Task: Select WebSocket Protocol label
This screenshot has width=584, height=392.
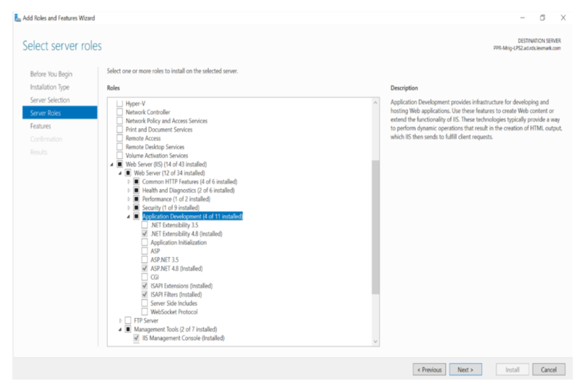Action: (174, 312)
